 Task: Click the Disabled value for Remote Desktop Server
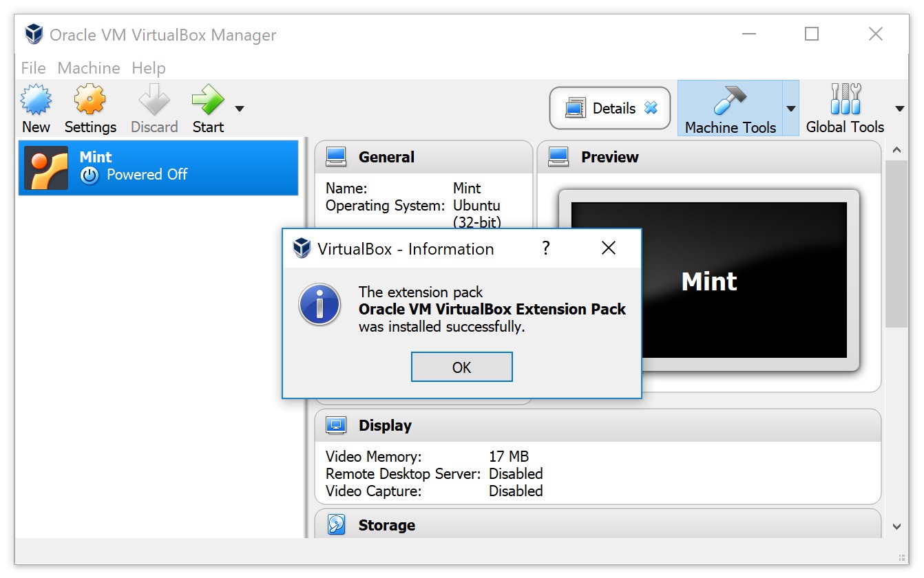coord(516,473)
